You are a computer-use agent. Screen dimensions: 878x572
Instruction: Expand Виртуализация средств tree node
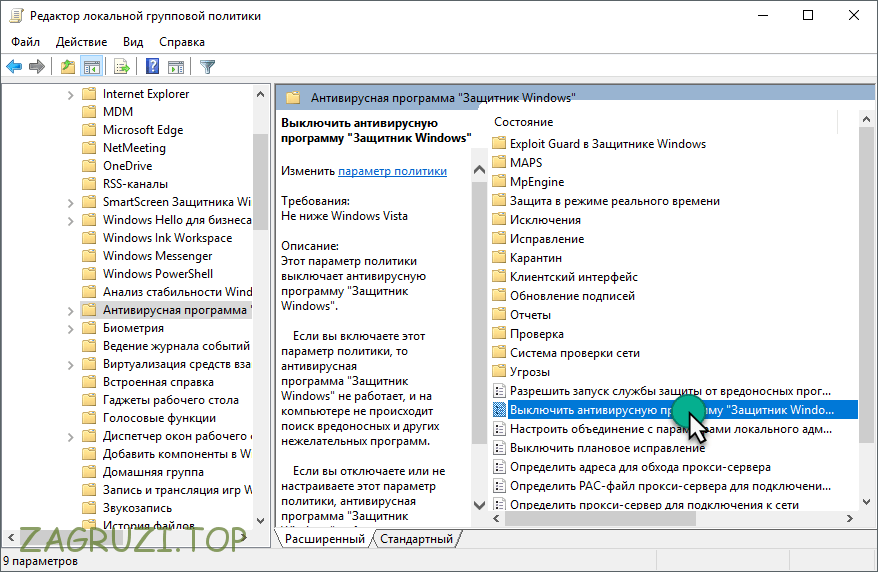point(71,364)
